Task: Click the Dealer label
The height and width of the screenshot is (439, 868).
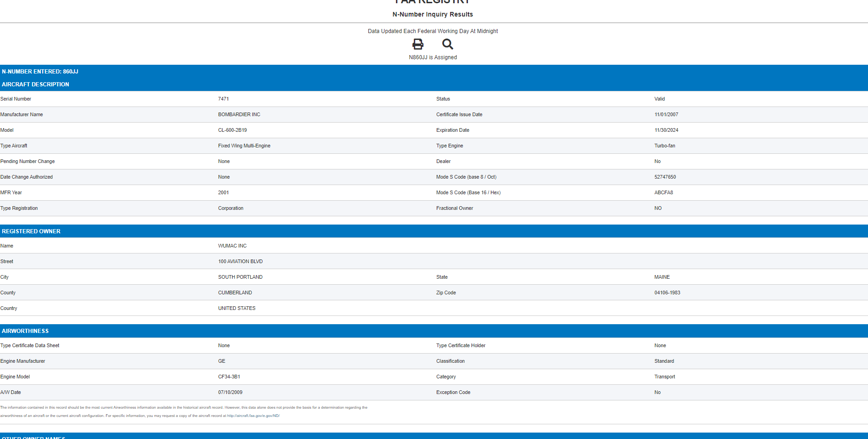Action: tap(444, 161)
